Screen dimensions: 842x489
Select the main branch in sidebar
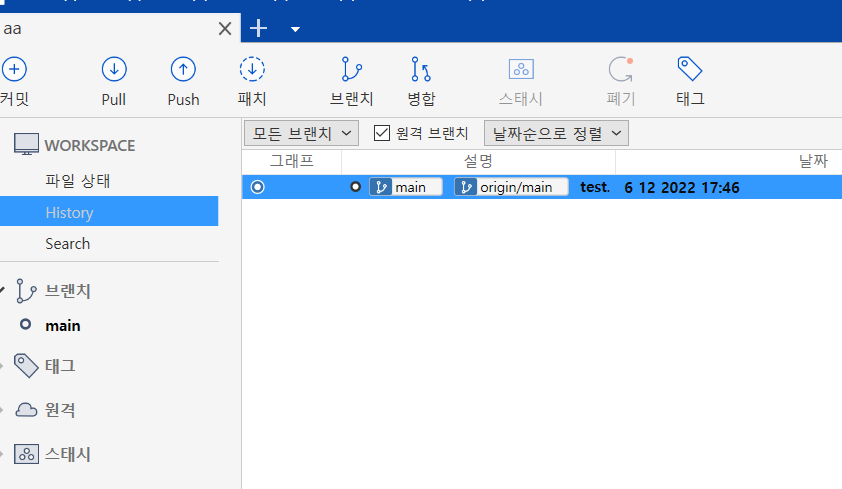(63, 326)
